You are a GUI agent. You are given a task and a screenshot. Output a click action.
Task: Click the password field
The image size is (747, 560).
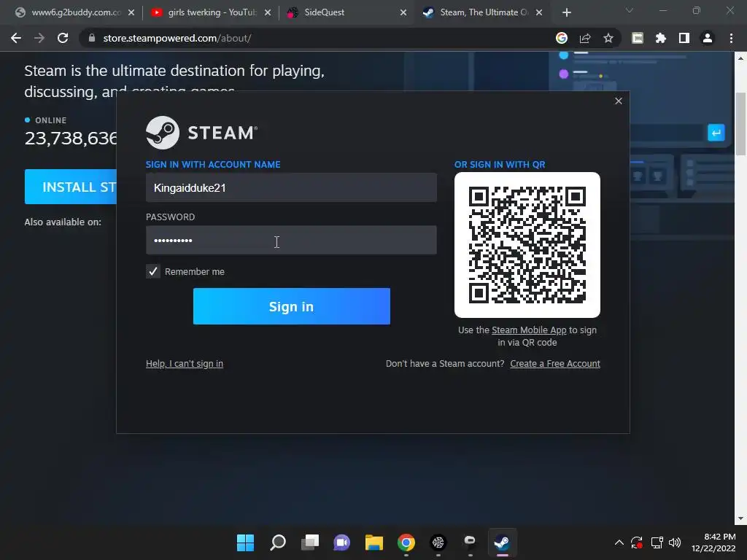point(291,240)
